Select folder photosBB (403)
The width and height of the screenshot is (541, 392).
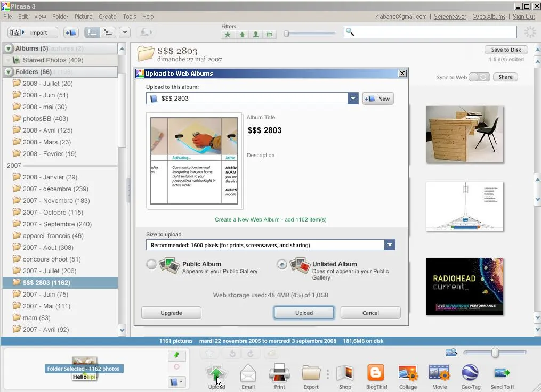pyautogui.click(x=45, y=119)
